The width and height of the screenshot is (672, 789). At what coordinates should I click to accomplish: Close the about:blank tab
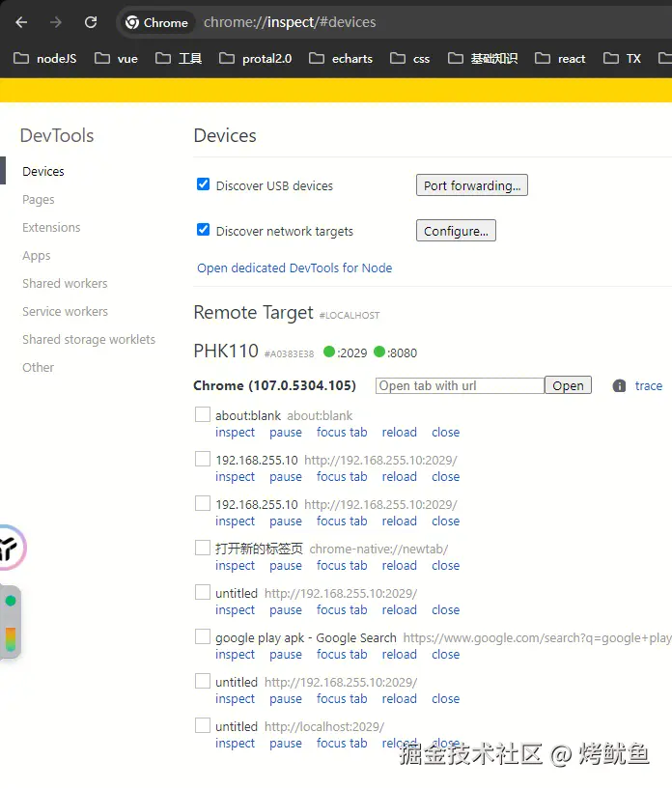coord(446,433)
